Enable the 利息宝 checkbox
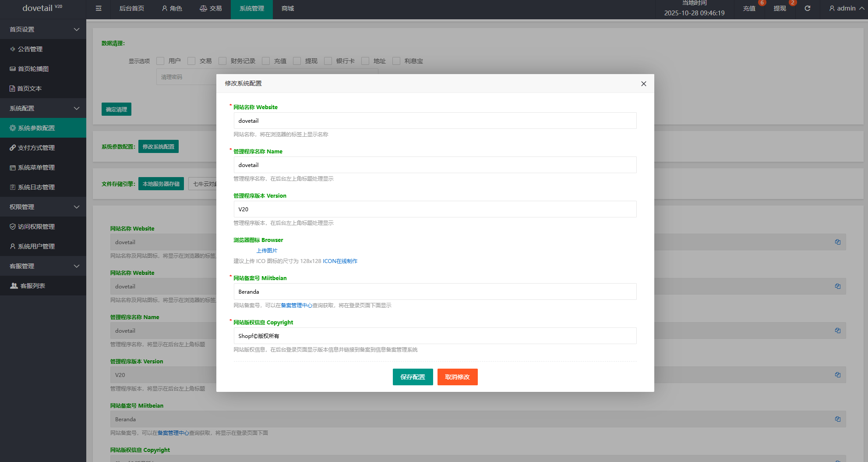Viewport: 868px width, 462px height. click(x=396, y=61)
